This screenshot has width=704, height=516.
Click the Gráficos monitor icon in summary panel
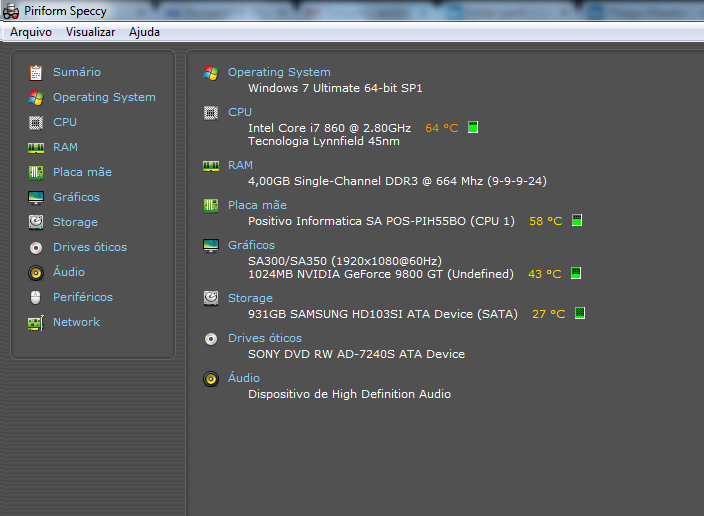click(211, 246)
